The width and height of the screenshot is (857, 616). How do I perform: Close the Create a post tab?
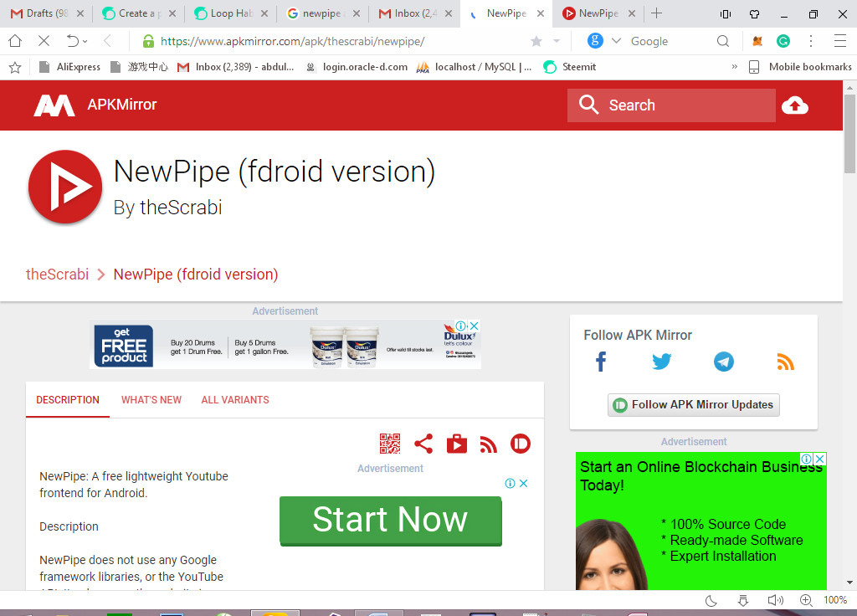(172, 13)
